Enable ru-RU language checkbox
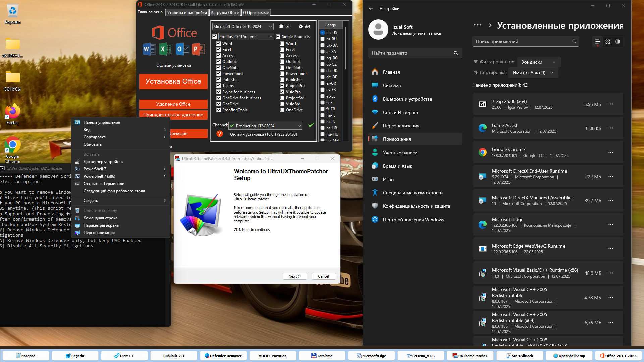Viewport: 644px width, 362px height. click(322, 39)
